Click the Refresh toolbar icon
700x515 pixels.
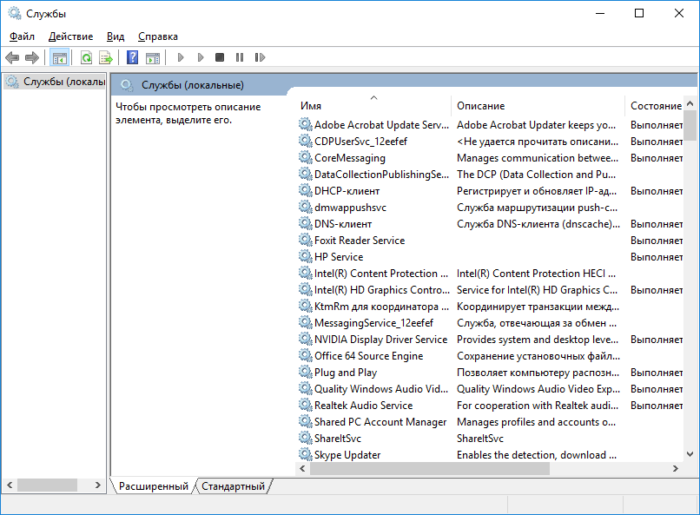point(86,58)
